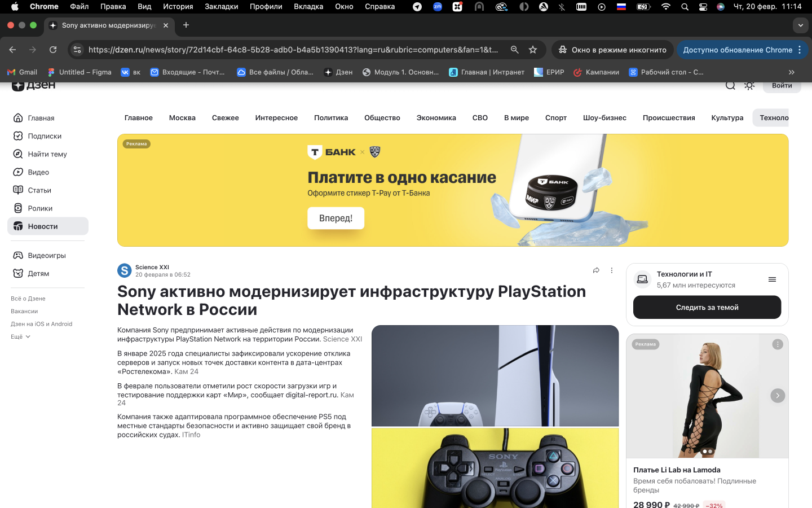Click the address bar URL field
The image size is (812, 508).
(x=293, y=50)
